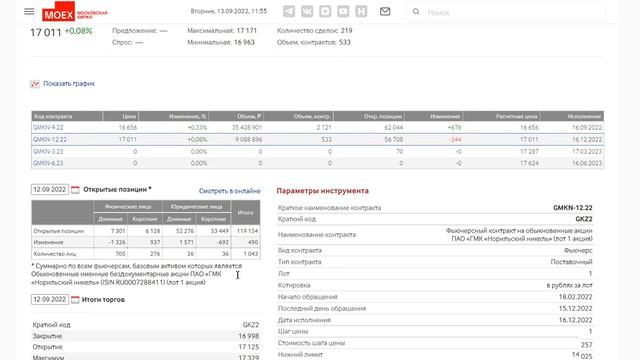The width and height of the screenshot is (640, 360).
Task: Open calendar icon next to Итоги торгов
Action: click(75, 300)
